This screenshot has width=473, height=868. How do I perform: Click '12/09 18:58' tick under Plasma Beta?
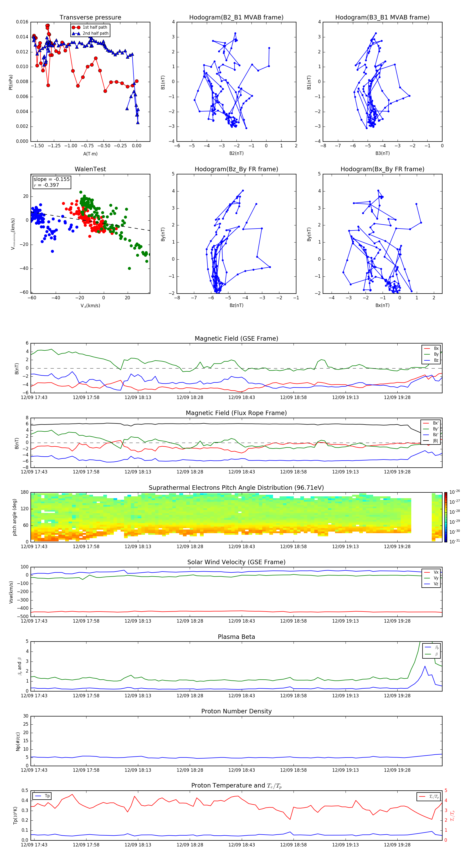tap(293, 696)
